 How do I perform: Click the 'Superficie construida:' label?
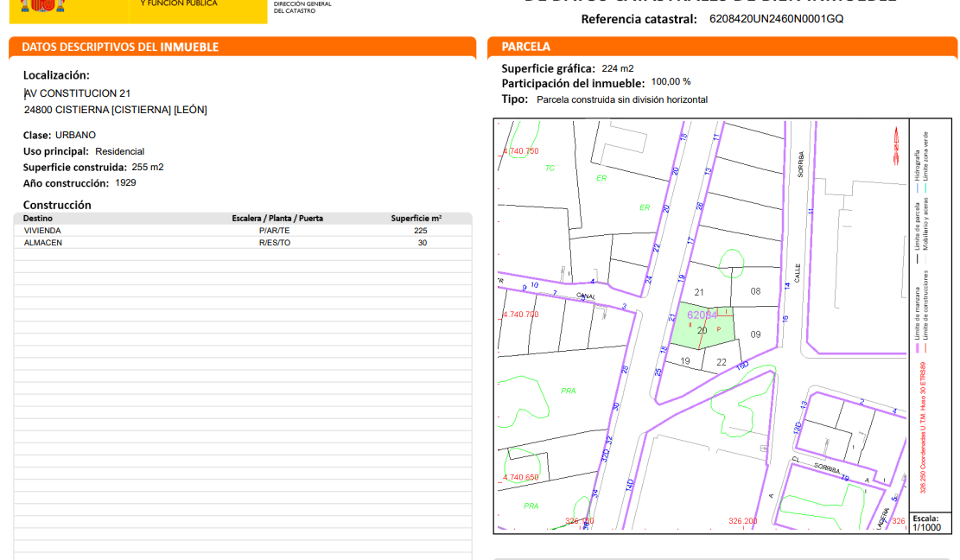(x=74, y=167)
